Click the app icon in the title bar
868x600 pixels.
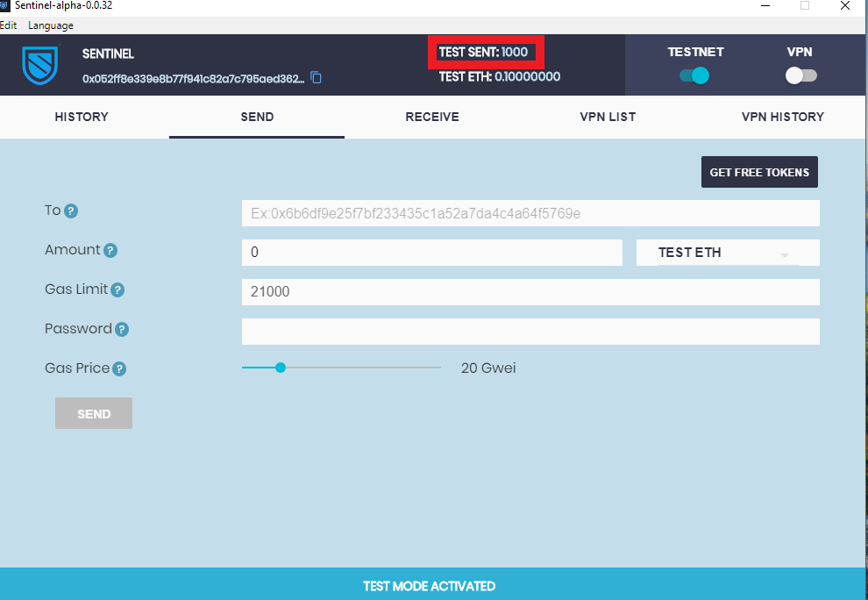coord(5,5)
